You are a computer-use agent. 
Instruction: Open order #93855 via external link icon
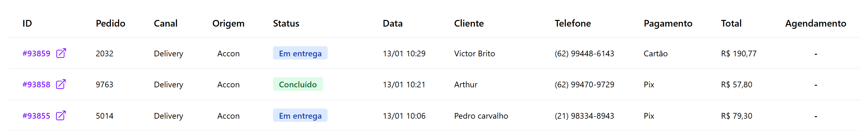click(x=61, y=115)
